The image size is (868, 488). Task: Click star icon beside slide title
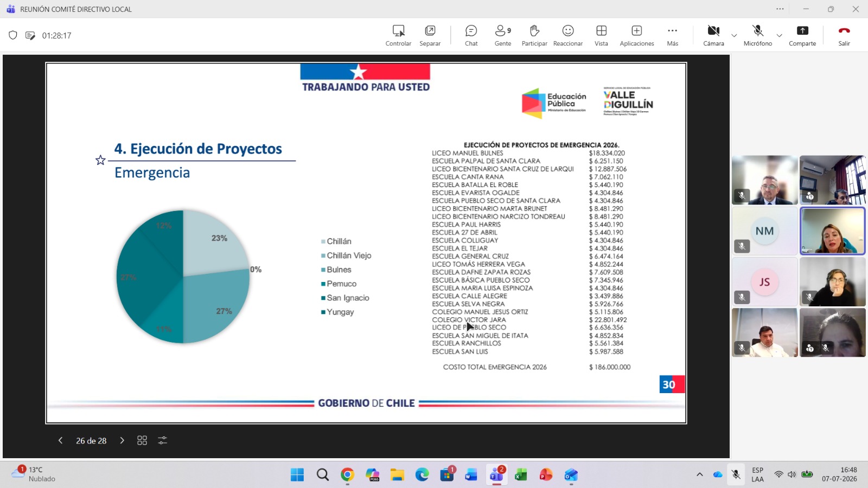click(100, 160)
